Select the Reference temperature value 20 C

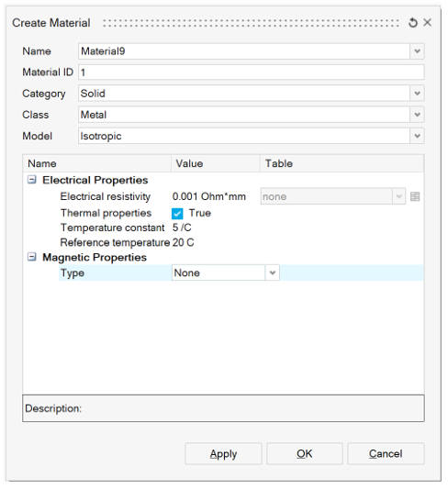(183, 242)
